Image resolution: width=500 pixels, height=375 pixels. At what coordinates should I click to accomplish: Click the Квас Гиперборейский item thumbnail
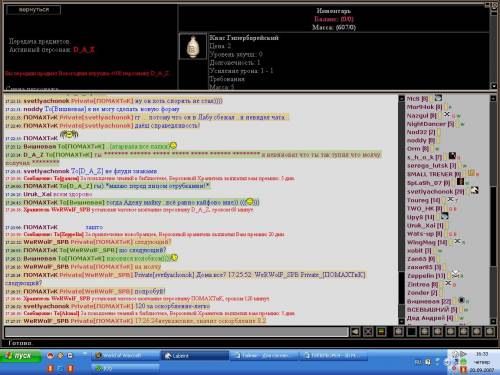pyautogui.click(x=193, y=47)
